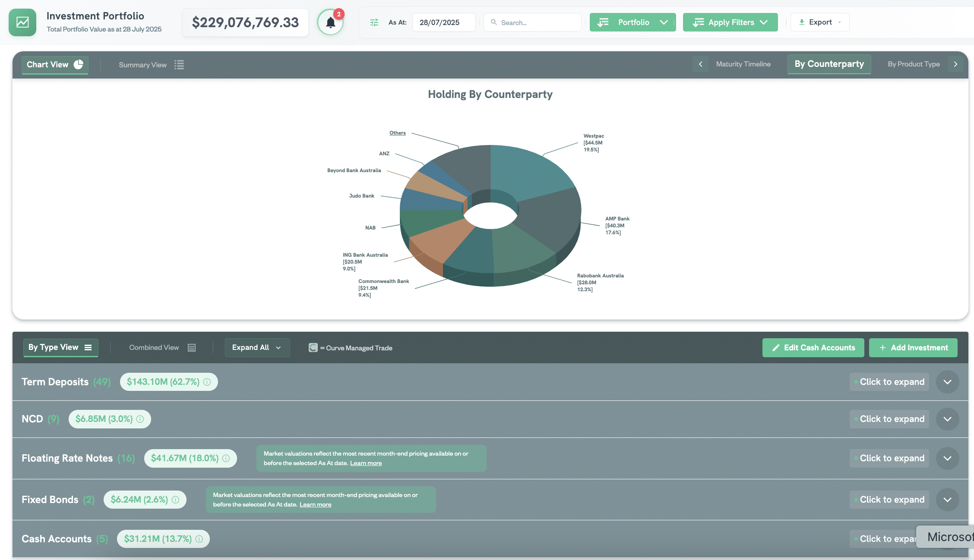Click the list icon next to Summary View

tap(179, 65)
